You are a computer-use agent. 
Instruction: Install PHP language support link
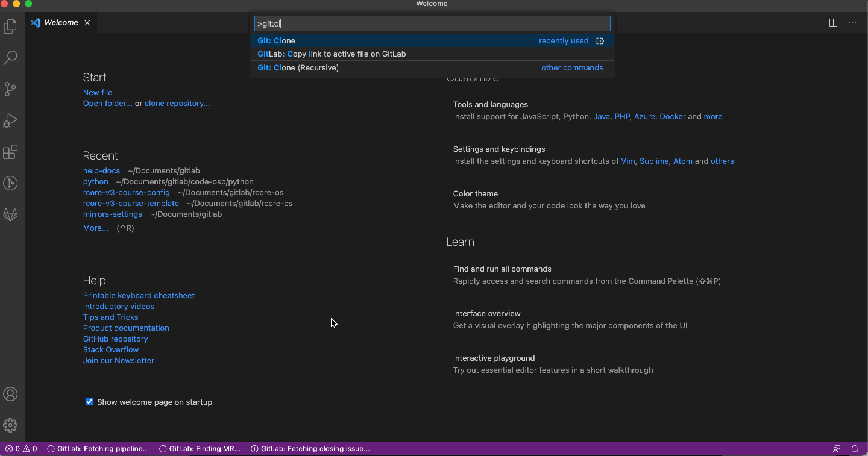pyautogui.click(x=622, y=117)
